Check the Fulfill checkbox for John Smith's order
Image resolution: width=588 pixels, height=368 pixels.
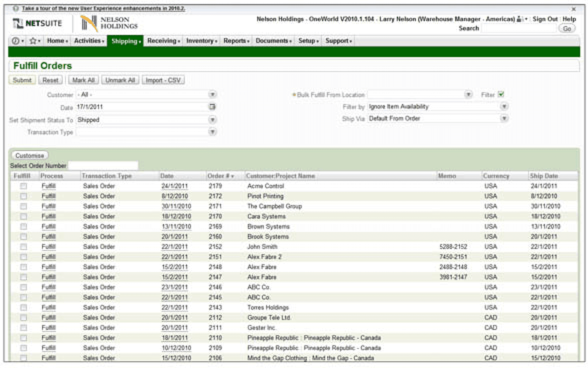tap(23, 247)
